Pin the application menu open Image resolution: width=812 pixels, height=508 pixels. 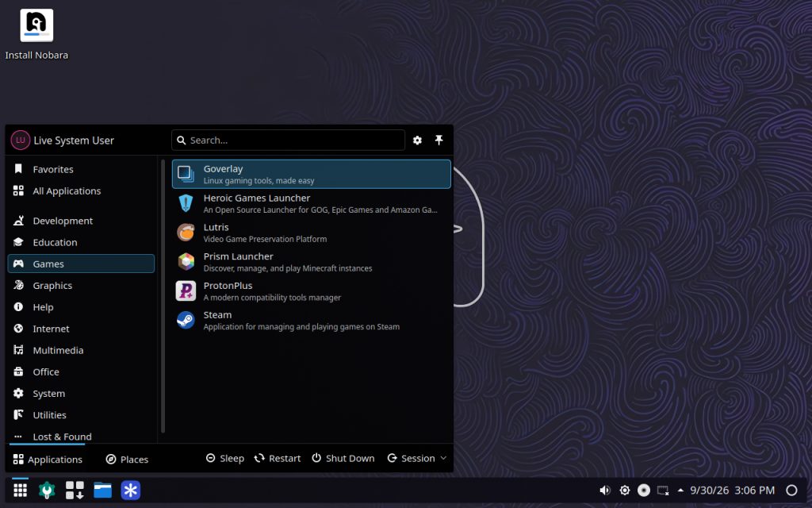439,140
